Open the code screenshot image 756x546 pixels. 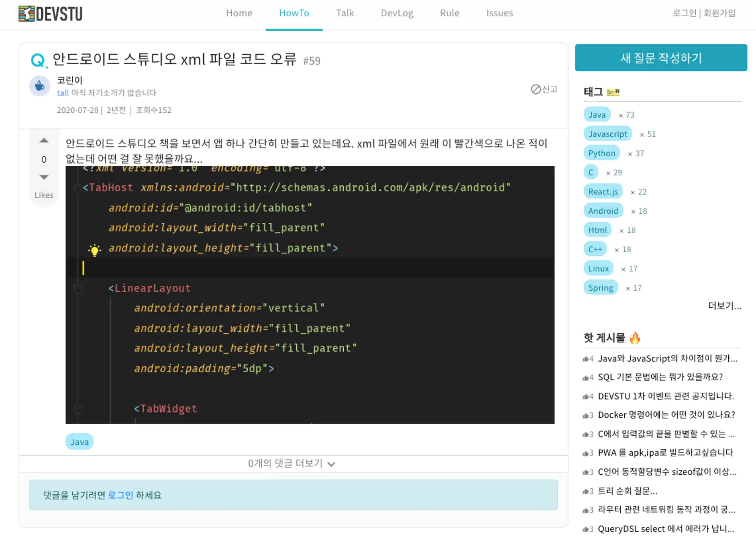(x=310, y=294)
